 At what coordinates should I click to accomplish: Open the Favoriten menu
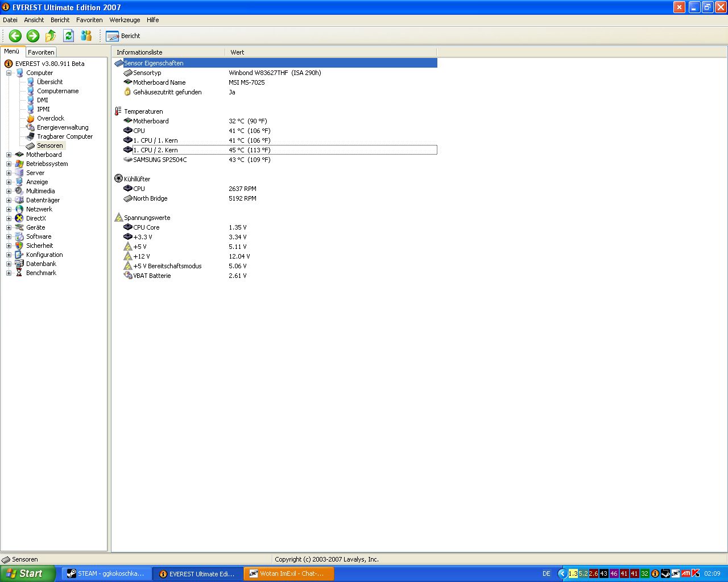click(x=89, y=20)
